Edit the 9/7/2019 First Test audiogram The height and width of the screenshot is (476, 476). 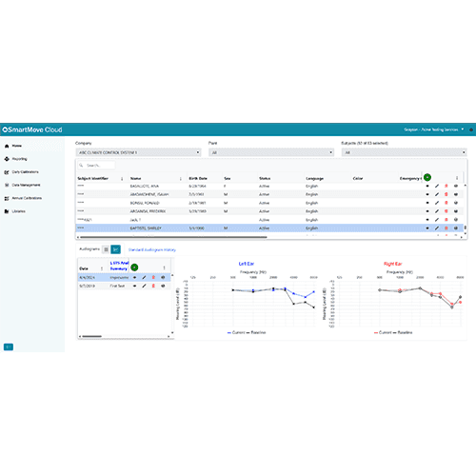[144, 286]
